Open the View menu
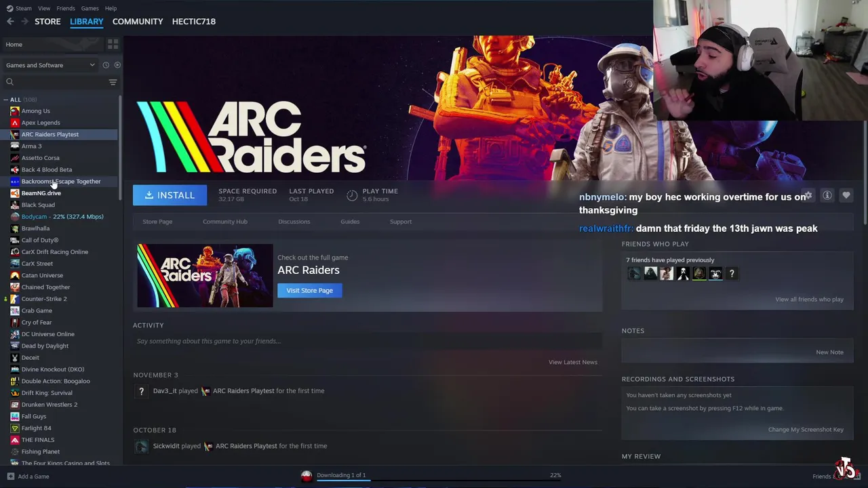Screen dimensions: 868x488 pyautogui.click(x=44, y=8)
